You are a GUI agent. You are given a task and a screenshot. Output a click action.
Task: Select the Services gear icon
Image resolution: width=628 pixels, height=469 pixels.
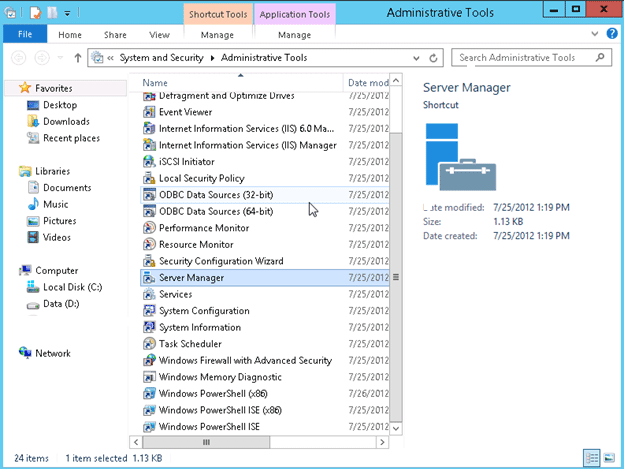[x=149, y=295]
